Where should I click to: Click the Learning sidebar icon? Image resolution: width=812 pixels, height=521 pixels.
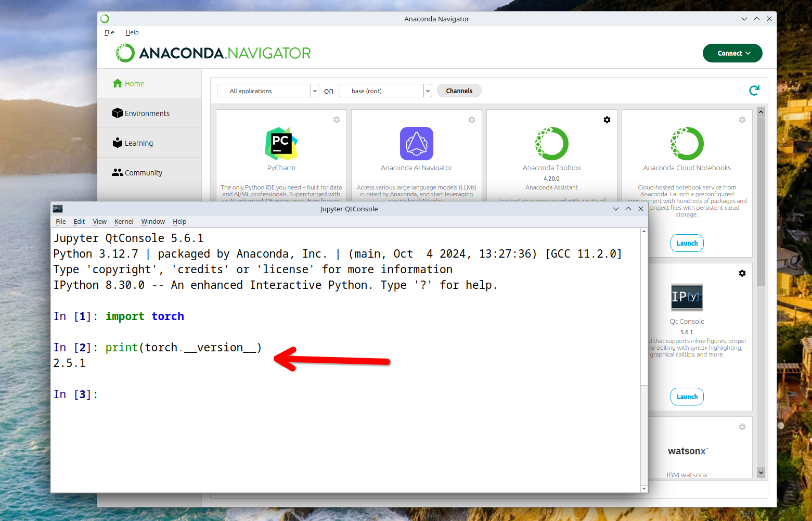[x=118, y=143]
